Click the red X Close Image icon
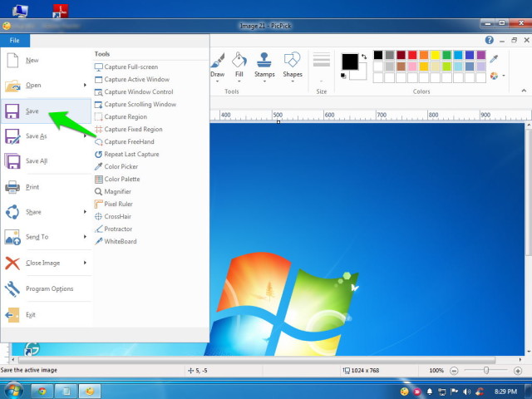 pyautogui.click(x=12, y=263)
